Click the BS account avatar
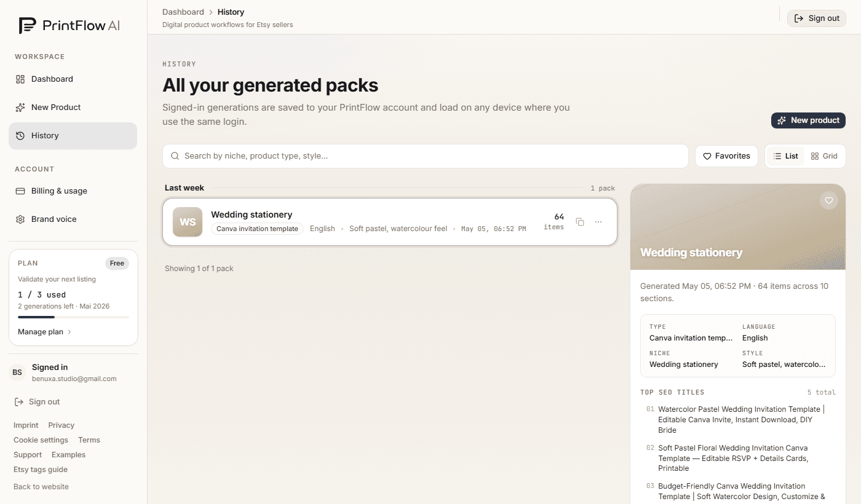 [x=17, y=372]
